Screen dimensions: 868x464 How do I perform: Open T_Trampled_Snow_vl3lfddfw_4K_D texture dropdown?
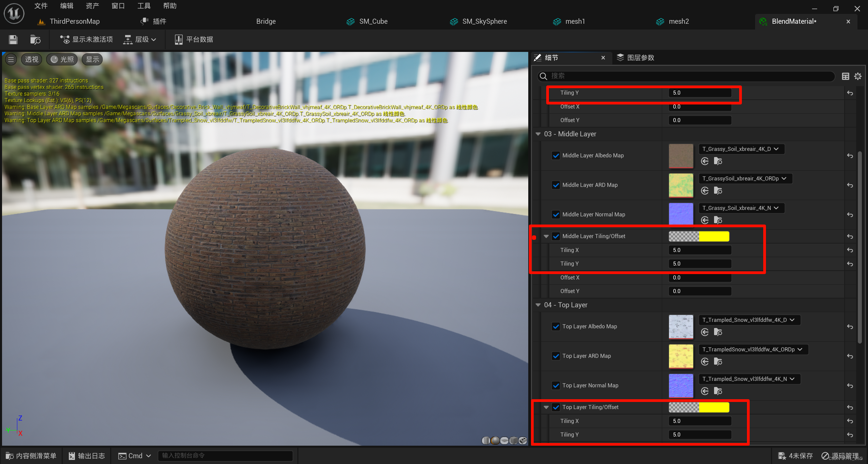[749, 320]
